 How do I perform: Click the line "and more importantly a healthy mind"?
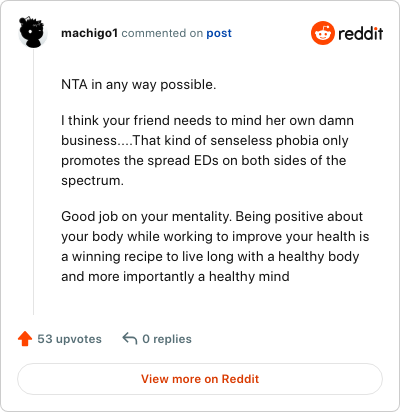click(175, 277)
